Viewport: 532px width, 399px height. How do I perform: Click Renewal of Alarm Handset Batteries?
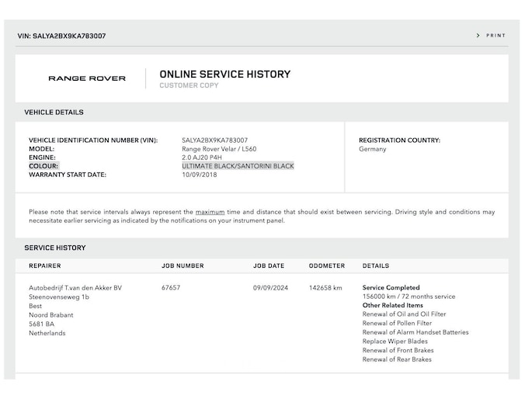416,332
